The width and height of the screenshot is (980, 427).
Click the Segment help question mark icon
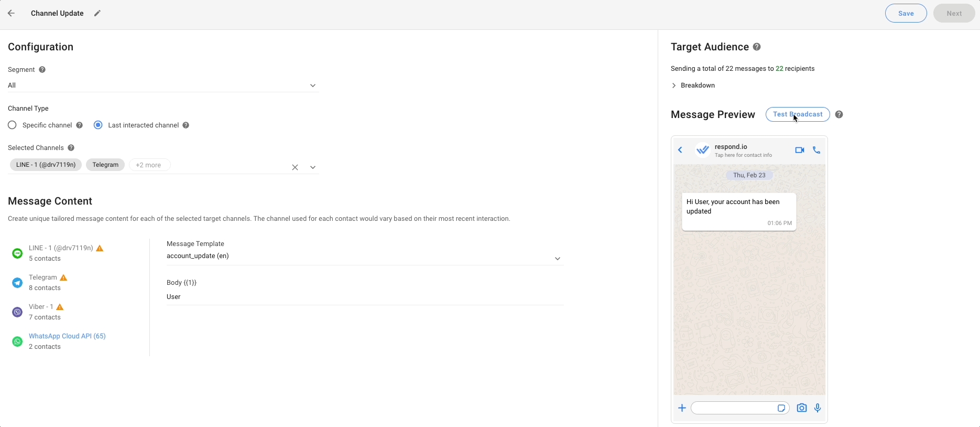pos(42,70)
